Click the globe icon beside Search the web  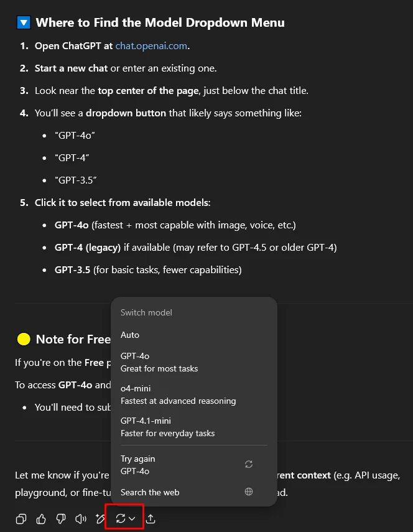click(249, 492)
